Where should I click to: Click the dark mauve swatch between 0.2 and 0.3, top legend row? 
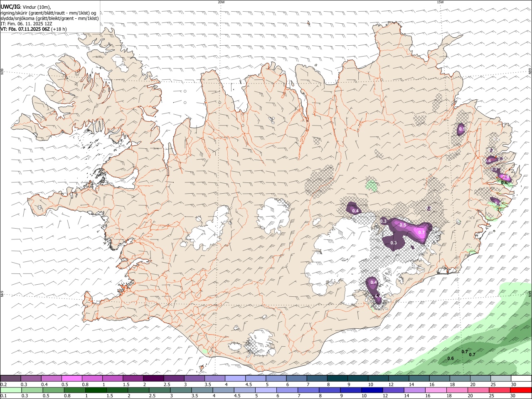coord(11,379)
